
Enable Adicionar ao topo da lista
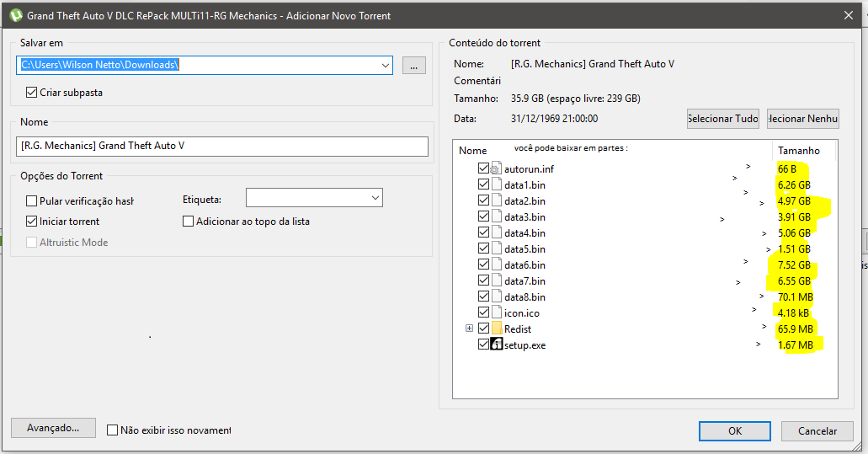[189, 222]
